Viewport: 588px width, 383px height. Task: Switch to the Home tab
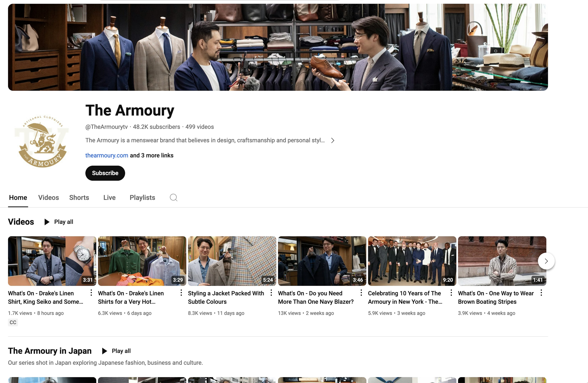(18, 198)
